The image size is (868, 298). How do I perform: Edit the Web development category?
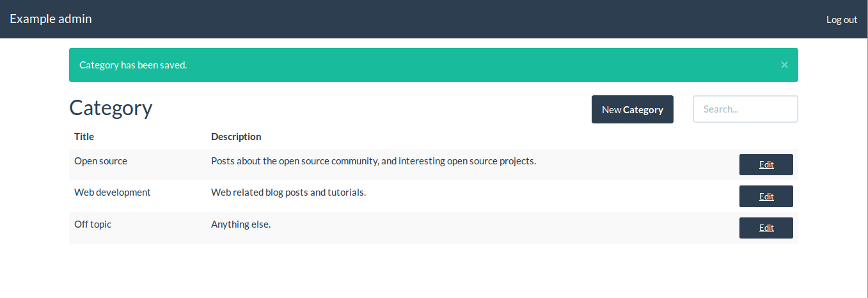coord(766,196)
